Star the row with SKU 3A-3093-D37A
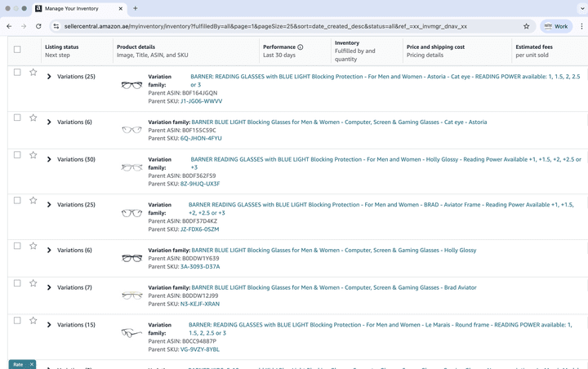 pyautogui.click(x=33, y=246)
